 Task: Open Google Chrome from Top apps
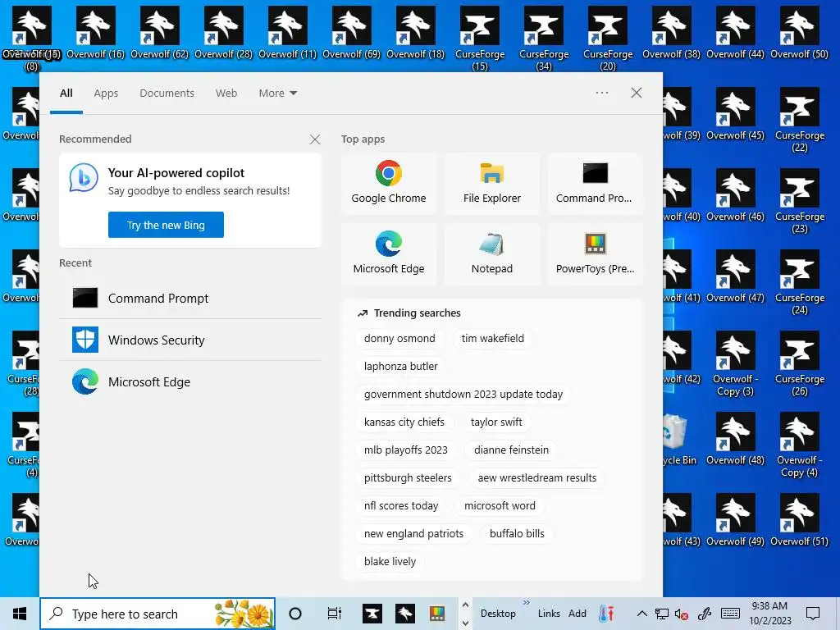click(x=388, y=183)
